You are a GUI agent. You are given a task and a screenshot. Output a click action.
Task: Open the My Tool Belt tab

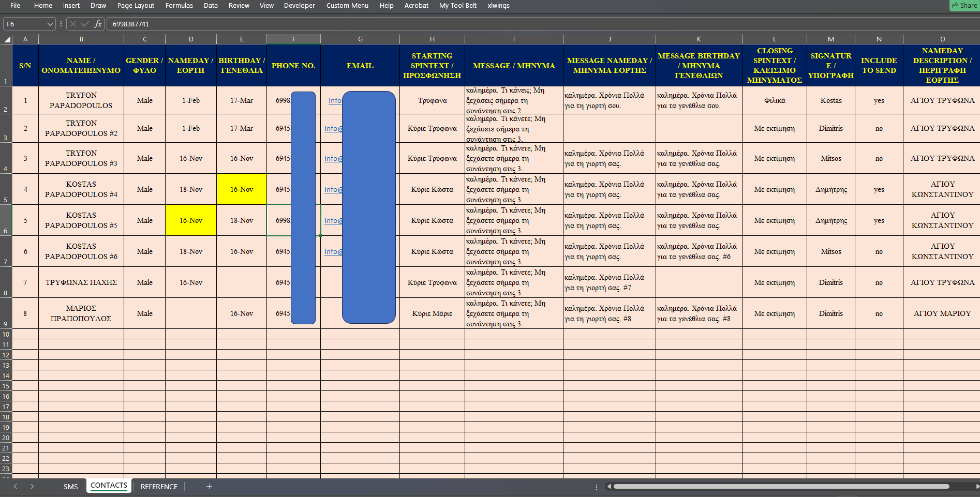click(x=457, y=6)
